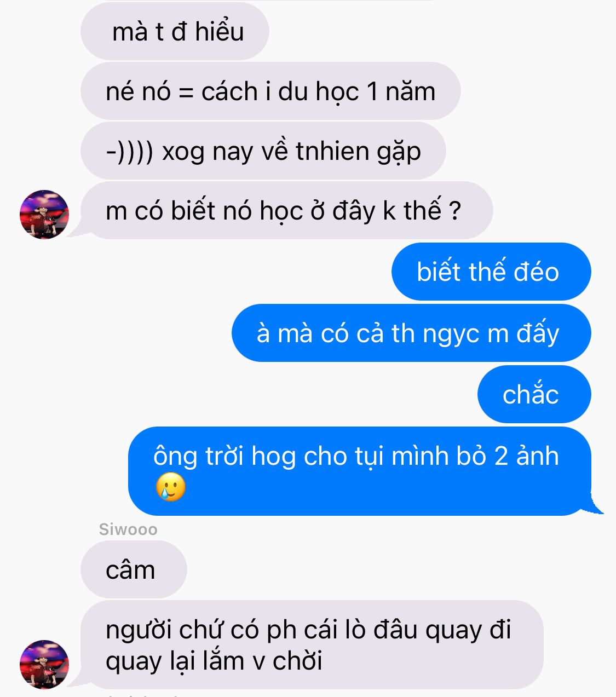Tap the words 'quay lại lắm v chời'
This screenshot has width=616, height=697.
coord(214,661)
